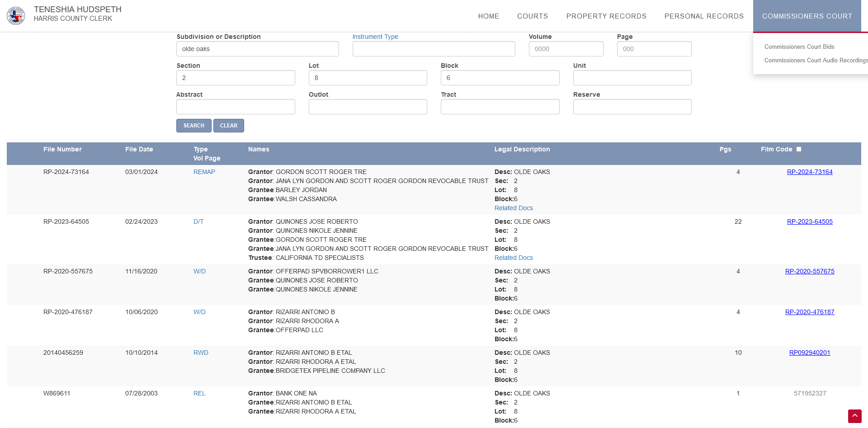Select file number 20140456259 text

(x=63, y=353)
